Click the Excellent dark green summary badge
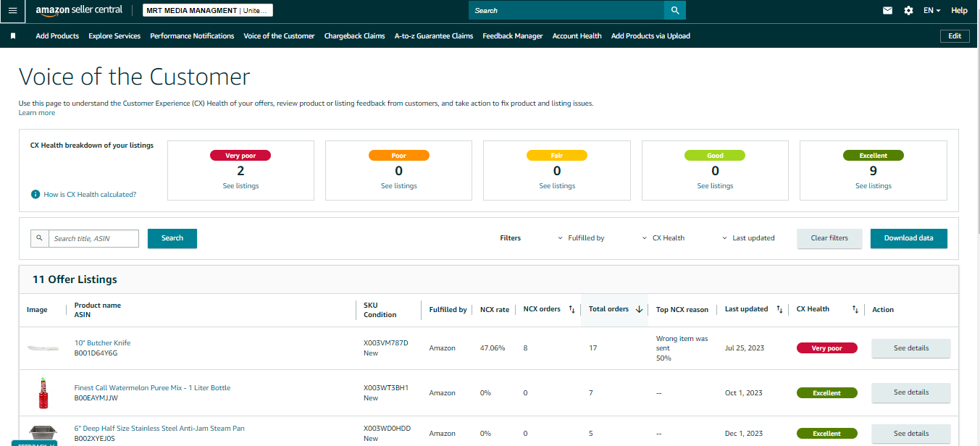The height and width of the screenshot is (446, 980). pos(874,156)
